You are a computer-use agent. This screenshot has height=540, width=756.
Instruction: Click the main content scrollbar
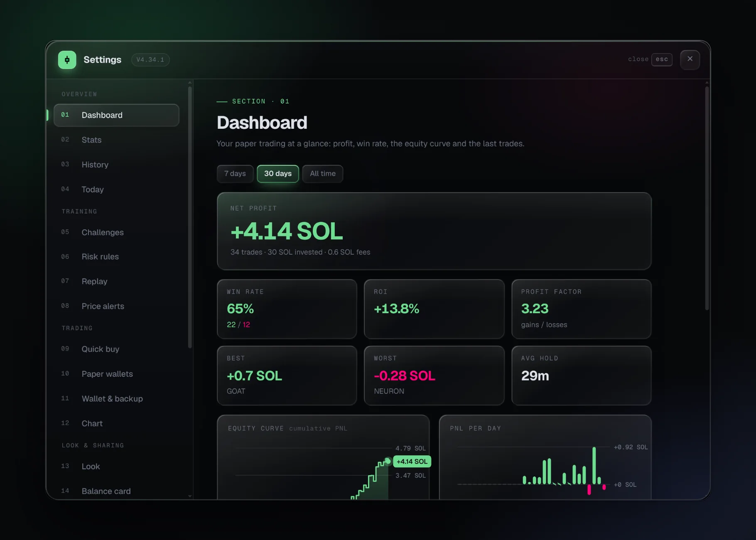coord(707,198)
